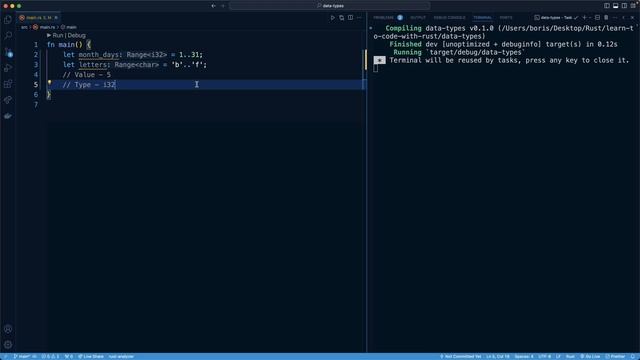Open the Explorer view in activity bar
The image size is (640, 360).
coord(8,20)
